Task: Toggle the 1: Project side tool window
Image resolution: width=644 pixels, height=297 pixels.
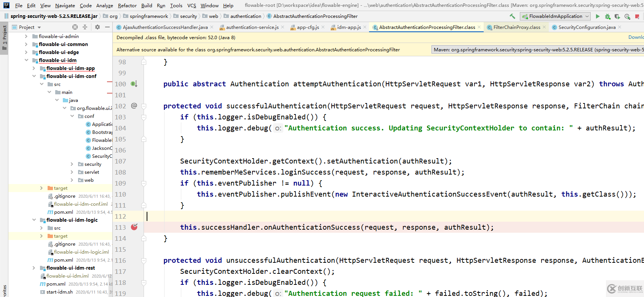Action: point(4,38)
